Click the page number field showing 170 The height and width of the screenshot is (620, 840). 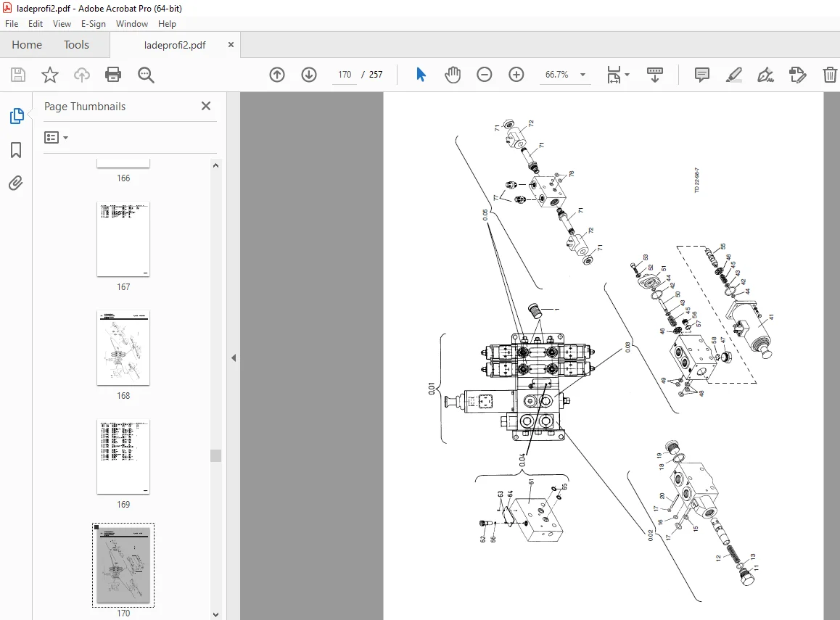click(345, 75)
